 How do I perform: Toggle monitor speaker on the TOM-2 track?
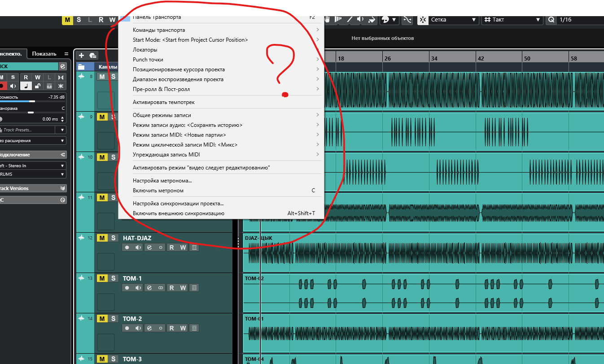tap(138, 328)
